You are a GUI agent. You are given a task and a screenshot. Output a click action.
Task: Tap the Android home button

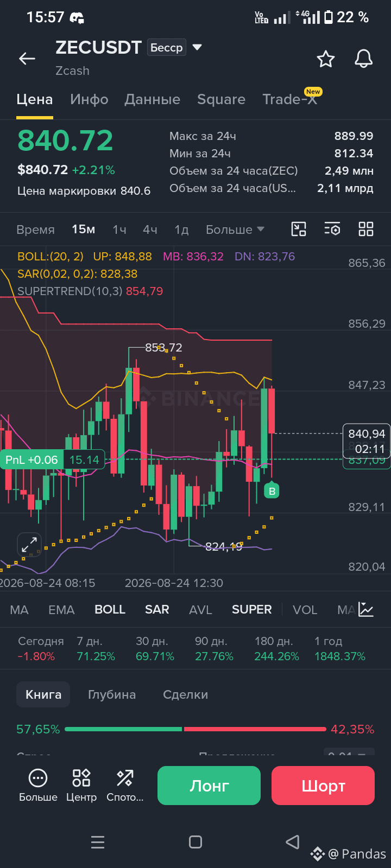(195, 842)
